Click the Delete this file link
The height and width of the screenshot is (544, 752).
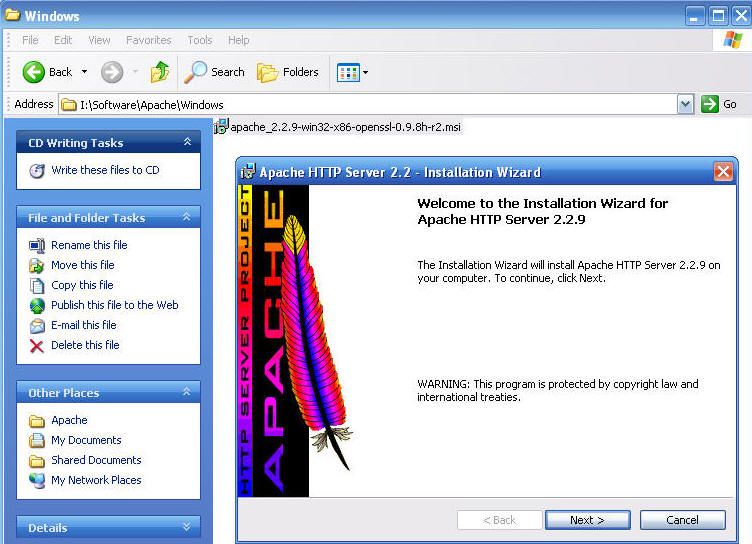[85, 345]
